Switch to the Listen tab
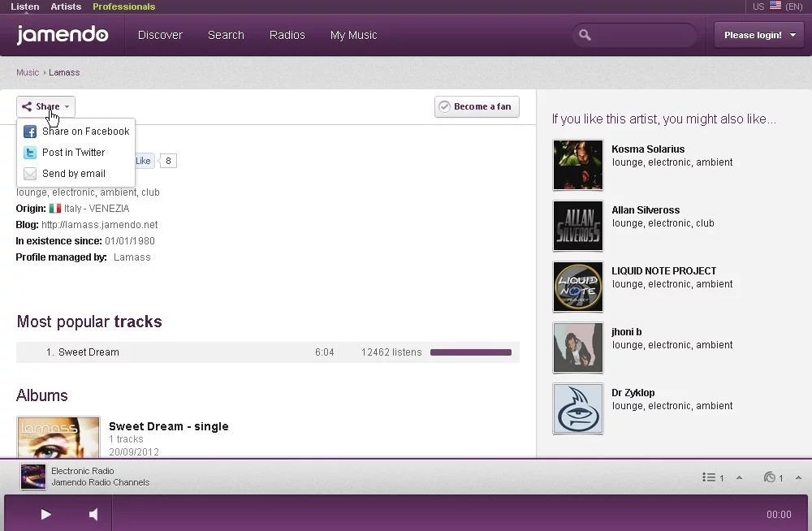 (25, 6)
